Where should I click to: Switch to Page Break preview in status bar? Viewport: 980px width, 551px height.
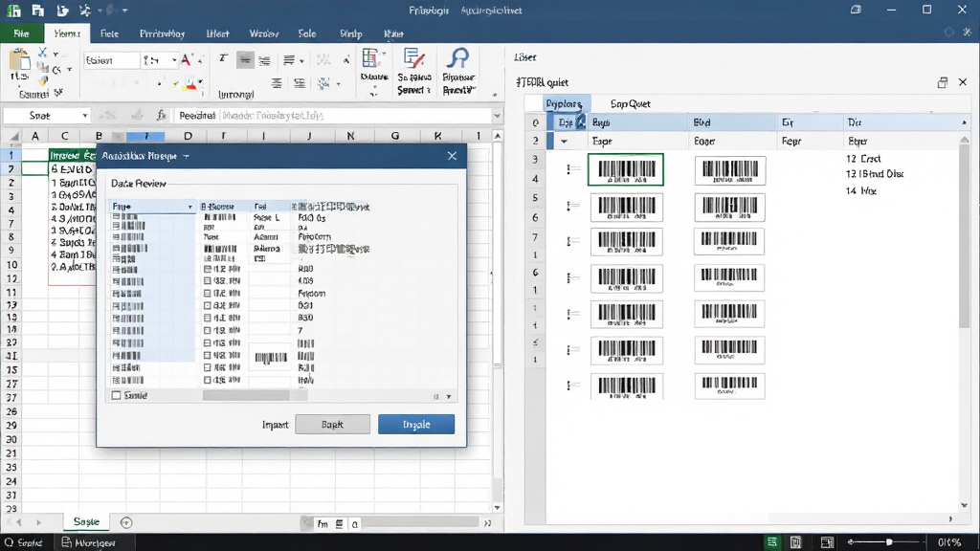pyautogui.click(x=827, y=542)
